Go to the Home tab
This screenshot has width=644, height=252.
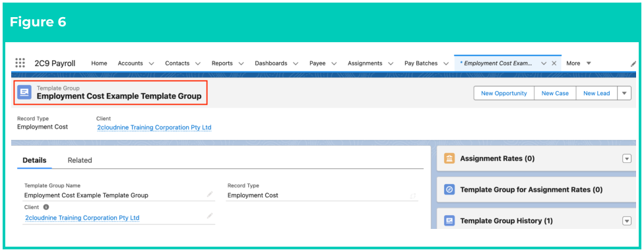coord(99,63)
